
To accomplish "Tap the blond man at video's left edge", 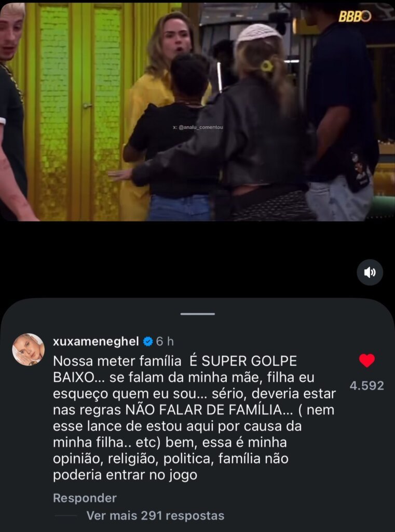I will pos(15,112).
